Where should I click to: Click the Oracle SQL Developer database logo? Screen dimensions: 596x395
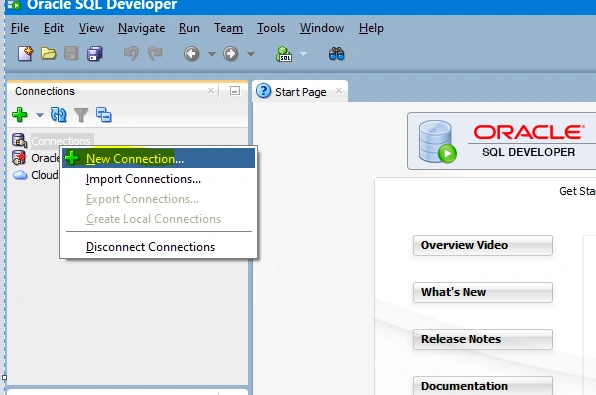click(x=437, y=141)
